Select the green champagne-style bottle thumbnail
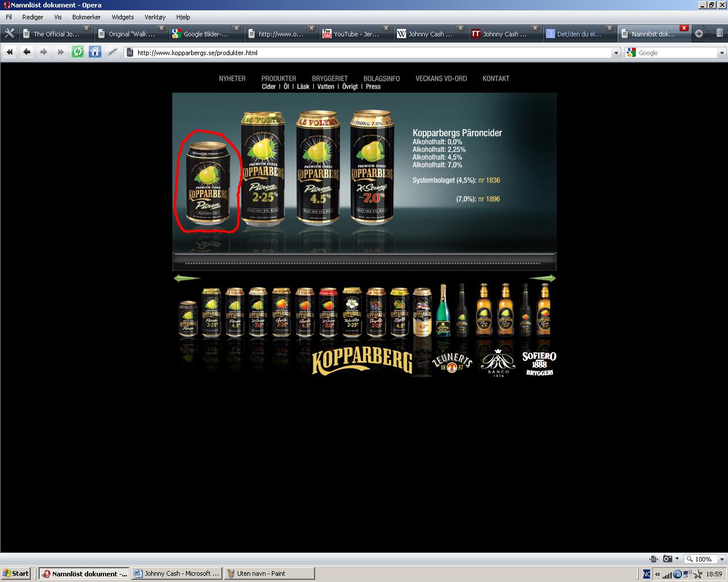 [x=443, y=311]
